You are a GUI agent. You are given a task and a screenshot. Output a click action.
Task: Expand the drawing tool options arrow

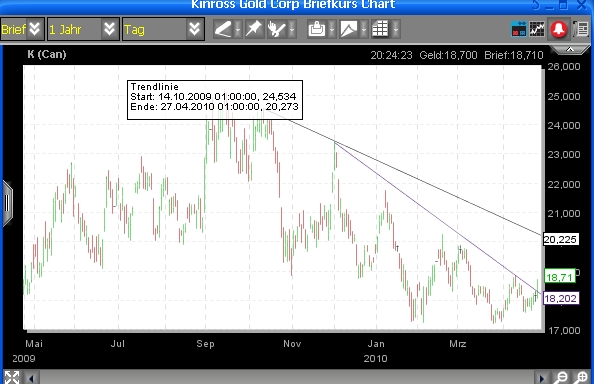[238, 29]
